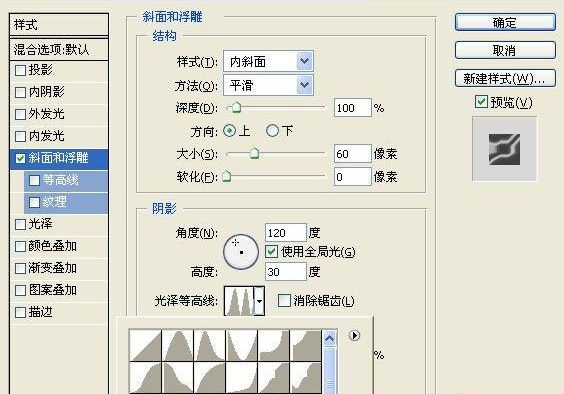
Task: Pick the linear diagonal contour preset
Action: click(145, 346)
